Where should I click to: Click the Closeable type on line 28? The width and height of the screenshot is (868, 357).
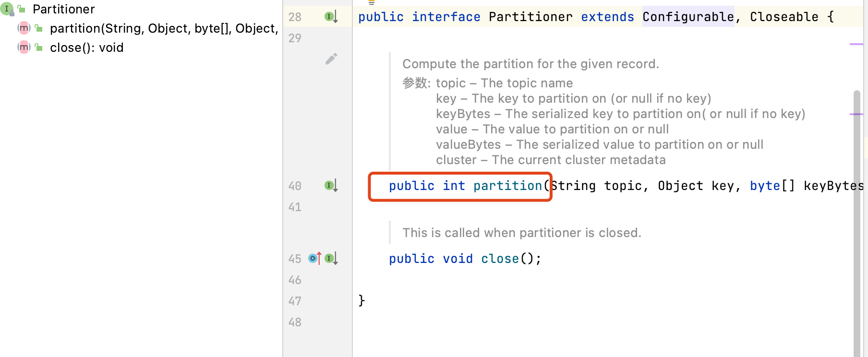(784, 17)
